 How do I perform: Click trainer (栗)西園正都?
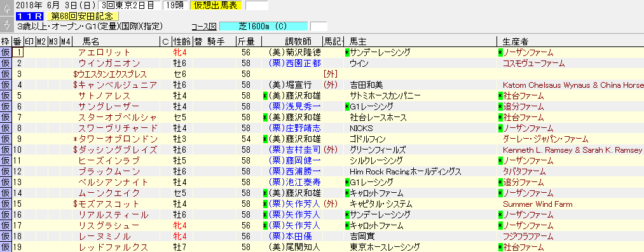pos(294,63)
